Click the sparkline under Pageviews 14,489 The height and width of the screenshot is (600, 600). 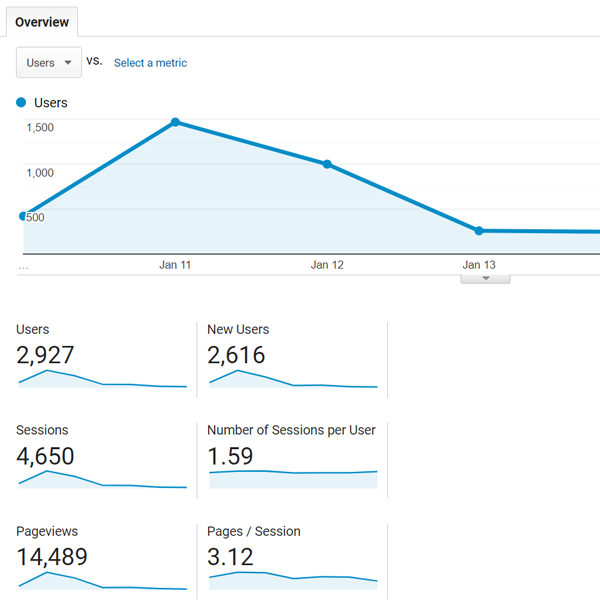coord(102,581)
